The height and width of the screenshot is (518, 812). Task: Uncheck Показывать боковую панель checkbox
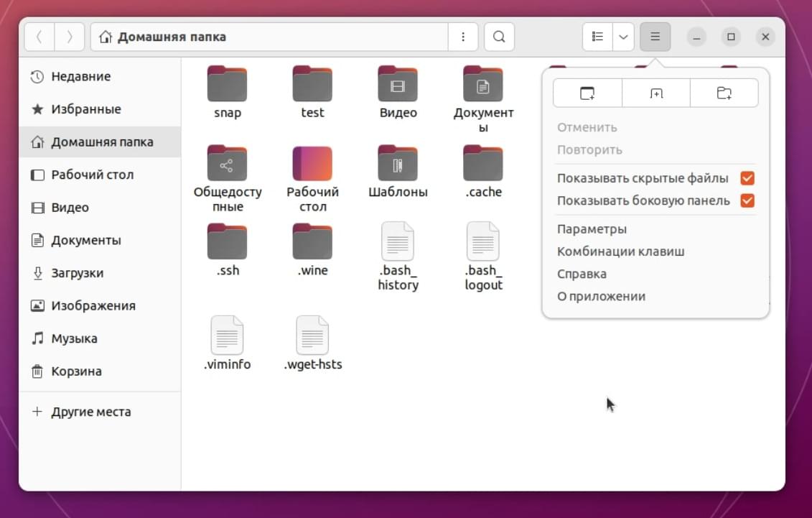[x=747, y=200]
